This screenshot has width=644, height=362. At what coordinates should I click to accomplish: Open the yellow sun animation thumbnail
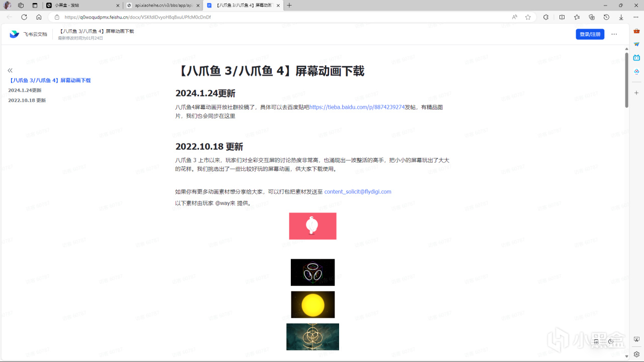(312, 305)
